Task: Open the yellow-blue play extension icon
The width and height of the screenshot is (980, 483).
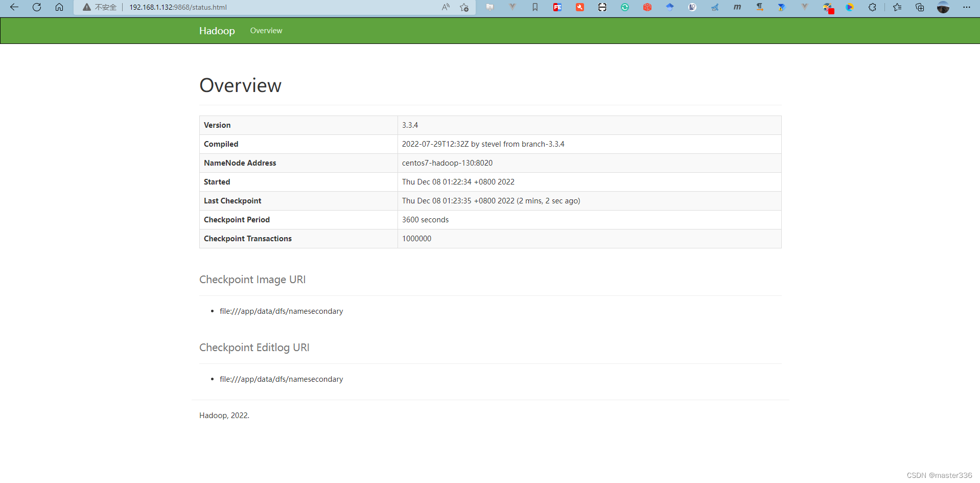Action: click(x=850, y=7)
